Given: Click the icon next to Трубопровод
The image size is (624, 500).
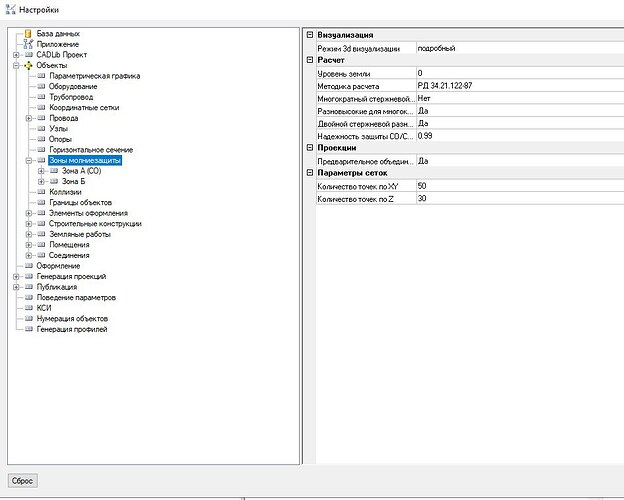Looking at the screenshot, I should click(41, 97).
